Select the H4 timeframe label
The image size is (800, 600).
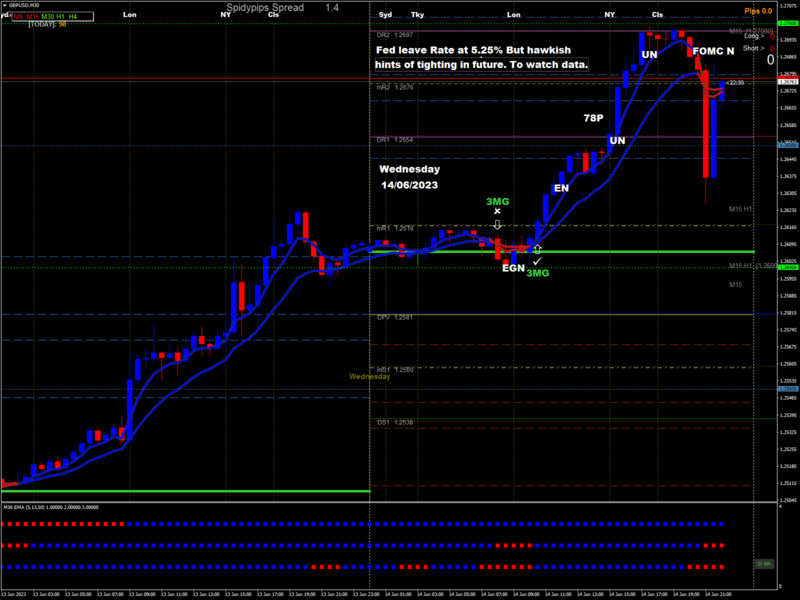[72, 17]
